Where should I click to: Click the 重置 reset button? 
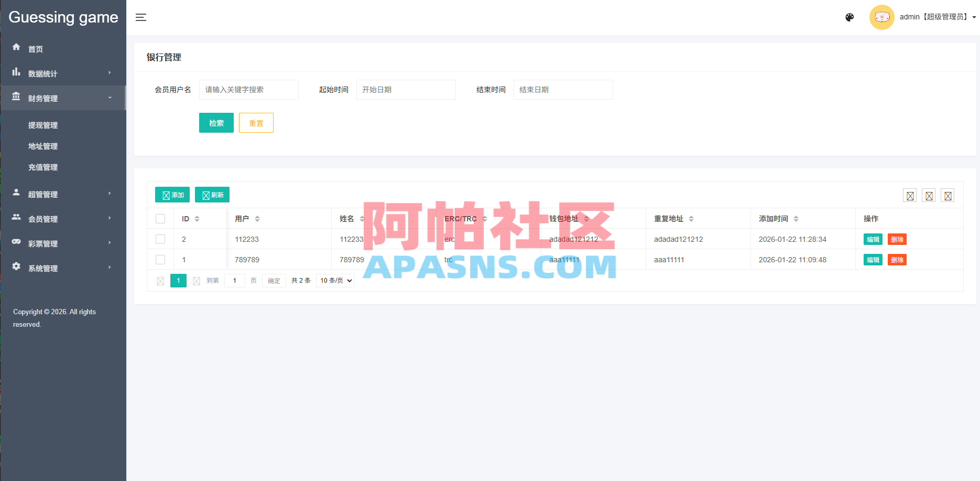(256, 123)
